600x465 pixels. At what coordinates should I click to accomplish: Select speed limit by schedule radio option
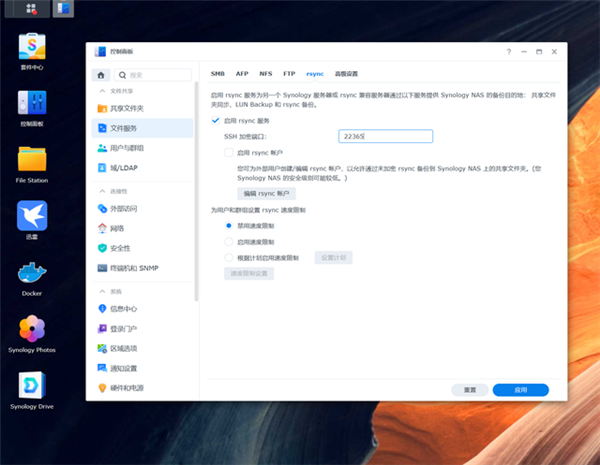[x=228, y=258]
